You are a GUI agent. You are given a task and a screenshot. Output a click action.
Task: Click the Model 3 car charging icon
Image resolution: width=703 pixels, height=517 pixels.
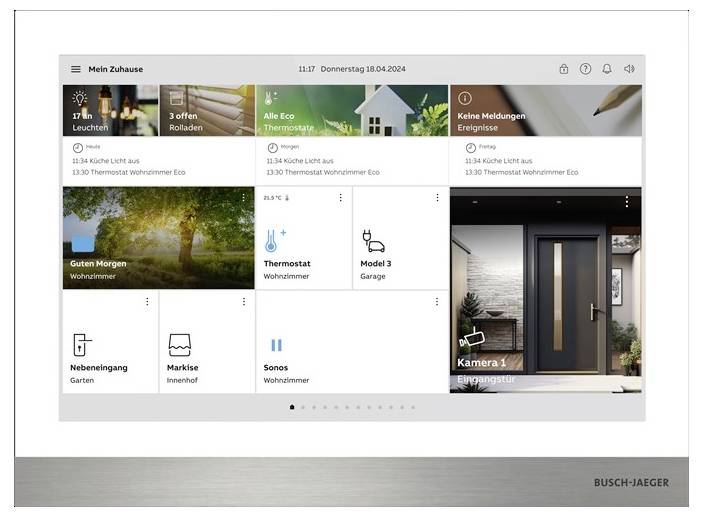[x=372, y=241]
